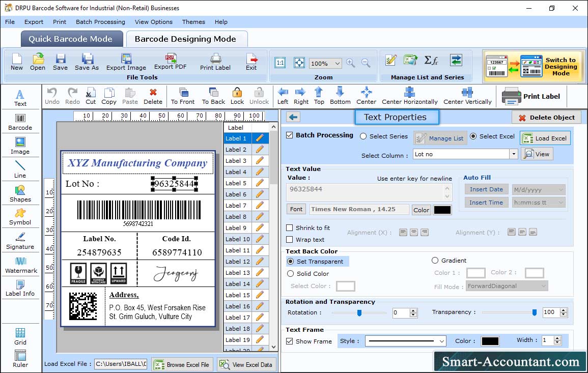588x373 pixels.
Task: Increase frame Width stepper
Action: pyautogui.click(x=557, y=338)
